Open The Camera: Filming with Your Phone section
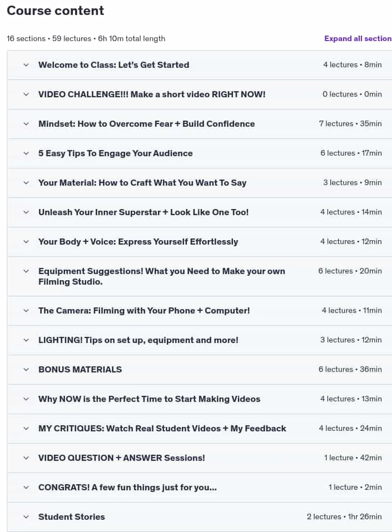 [x=144, y=311]
